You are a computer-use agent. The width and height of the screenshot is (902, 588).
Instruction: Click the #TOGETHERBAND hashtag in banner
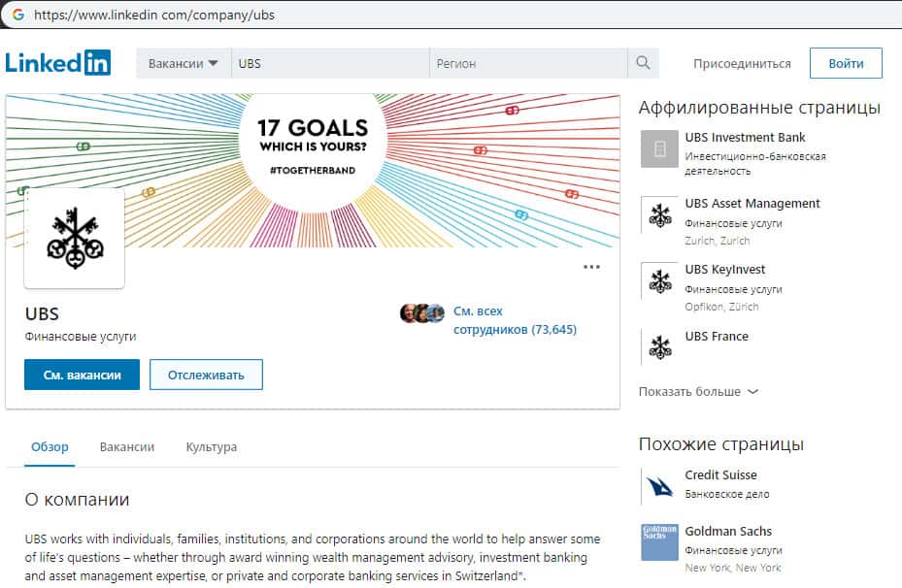[x=313, y=170]
